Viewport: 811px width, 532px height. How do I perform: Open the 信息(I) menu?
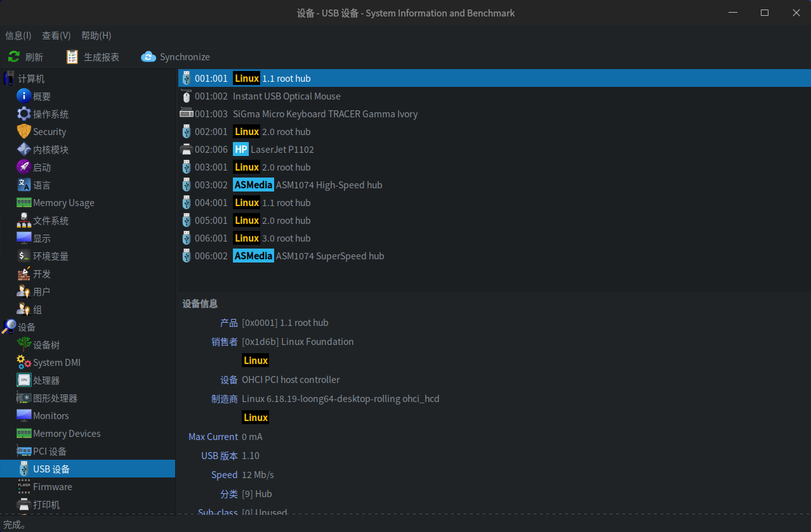[18, 36]
